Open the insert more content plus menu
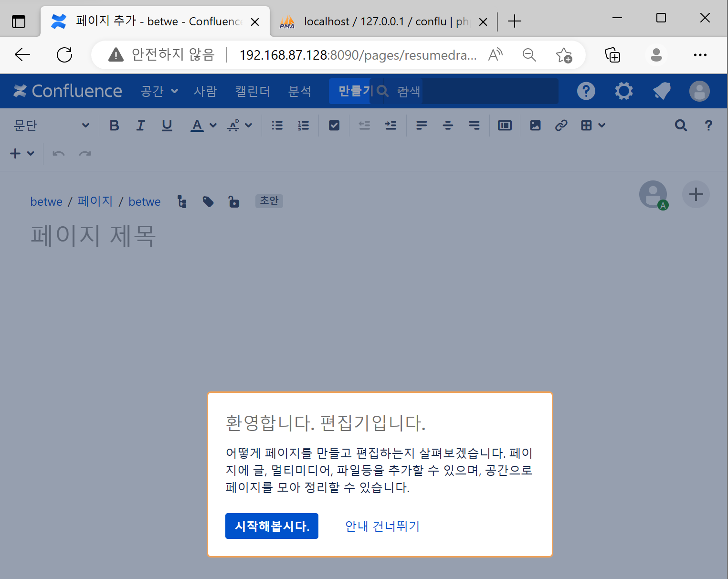This screenshot has height=579, width=728. [22, 153]
